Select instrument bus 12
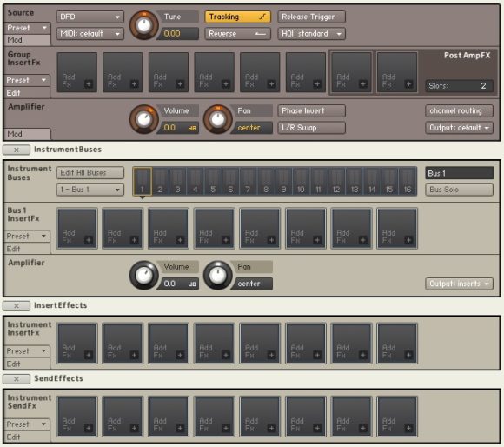Viewport: 504px width, 447px height. click(x=336, y=182)
